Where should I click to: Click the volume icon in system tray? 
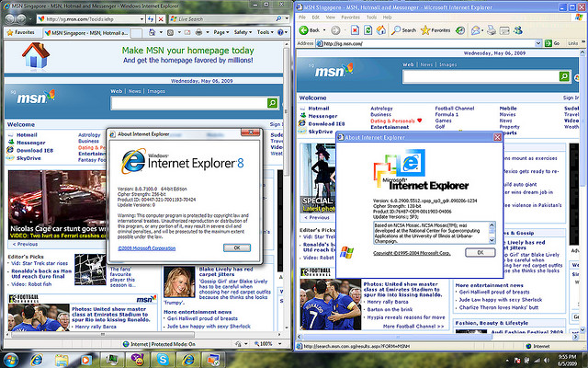547,360
